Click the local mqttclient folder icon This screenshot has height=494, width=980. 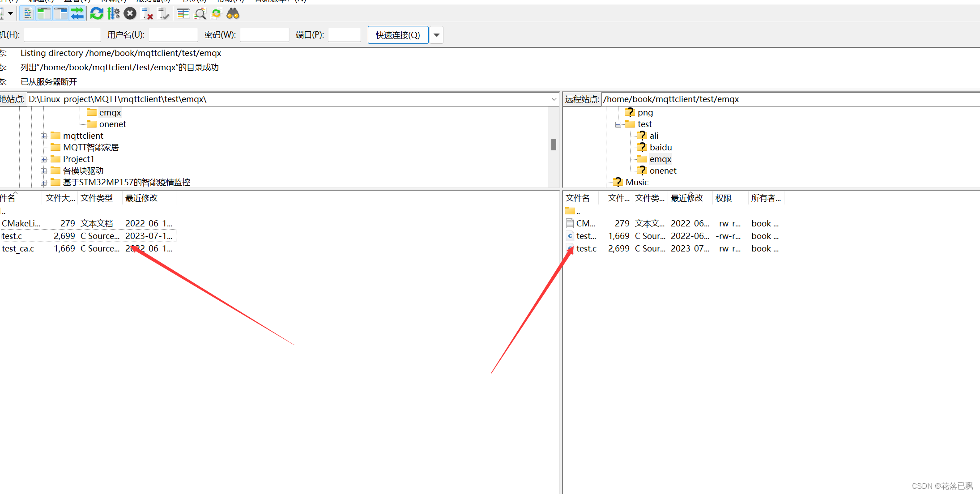[x=55, y=136]
